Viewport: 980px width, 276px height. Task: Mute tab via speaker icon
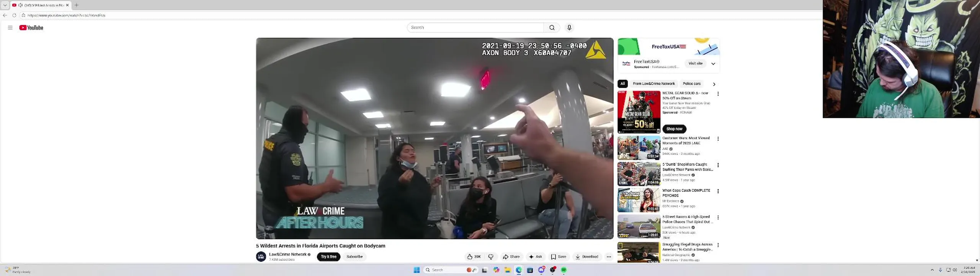coord(21,5)
